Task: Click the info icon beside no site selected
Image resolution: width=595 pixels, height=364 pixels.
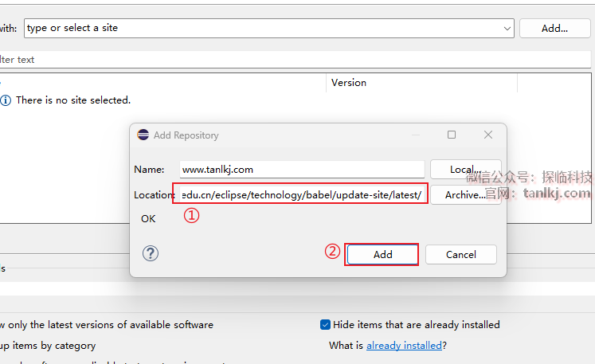Action: click(6, 100)
